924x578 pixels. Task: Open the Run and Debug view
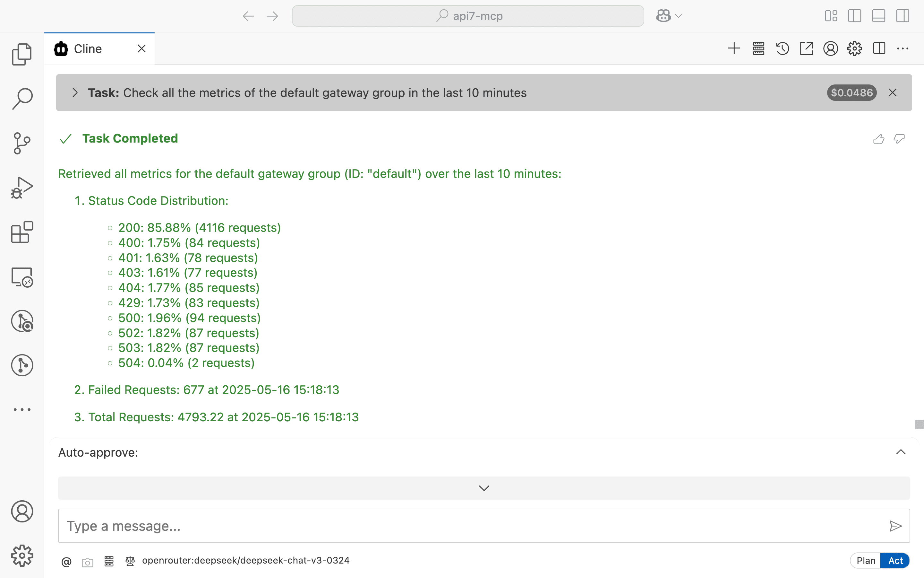[x=22, y=188]
